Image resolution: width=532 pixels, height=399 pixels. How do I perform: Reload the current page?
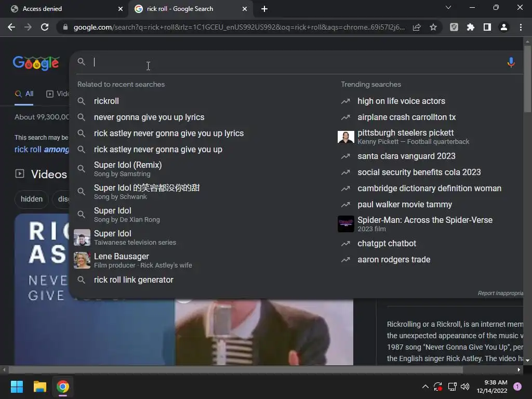tap(45, 27)
